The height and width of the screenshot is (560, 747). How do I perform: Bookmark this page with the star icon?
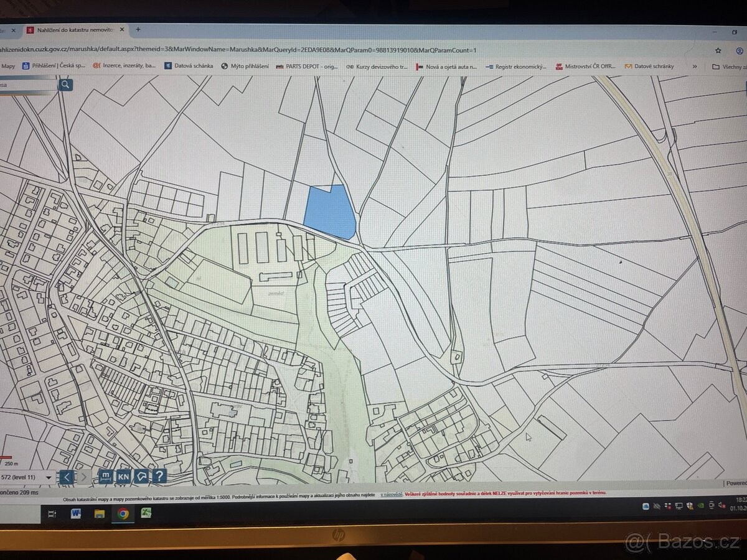pyautogui.click(x=718, y=50)
